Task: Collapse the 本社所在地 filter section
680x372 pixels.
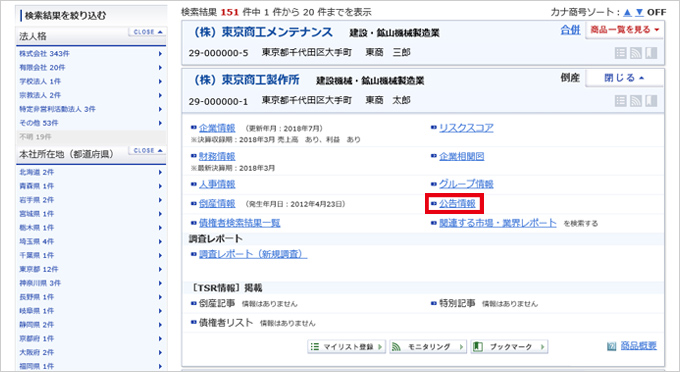Action: [147, 150]
